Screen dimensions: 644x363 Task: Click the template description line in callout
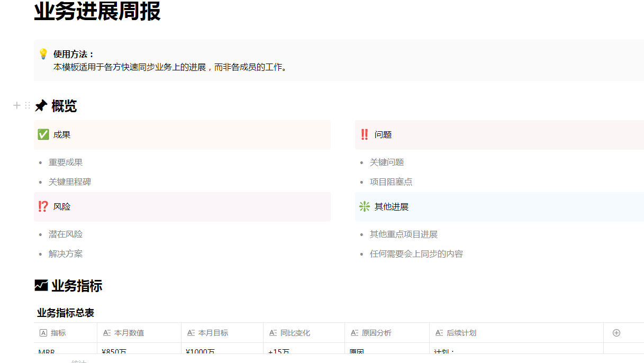coord(170,67)
